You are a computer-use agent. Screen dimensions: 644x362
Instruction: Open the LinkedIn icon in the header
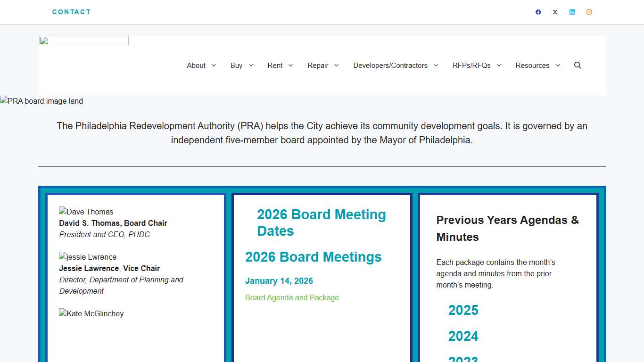click(572, 12)
